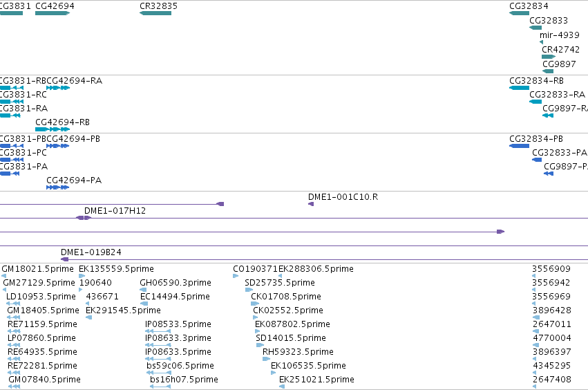
Task: Click EST EK087802.5prime
Action: (x=292, y=324)
